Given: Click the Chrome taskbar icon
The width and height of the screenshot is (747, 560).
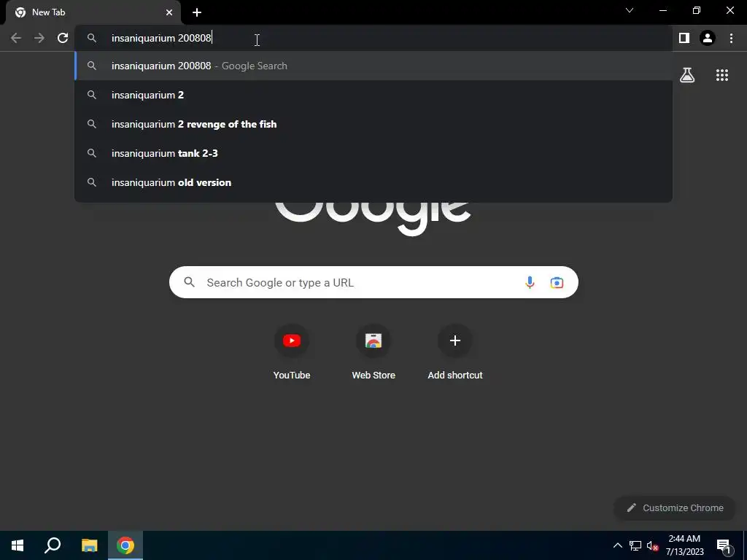Looking at the screenshot, I should click(x=125, y=545).
